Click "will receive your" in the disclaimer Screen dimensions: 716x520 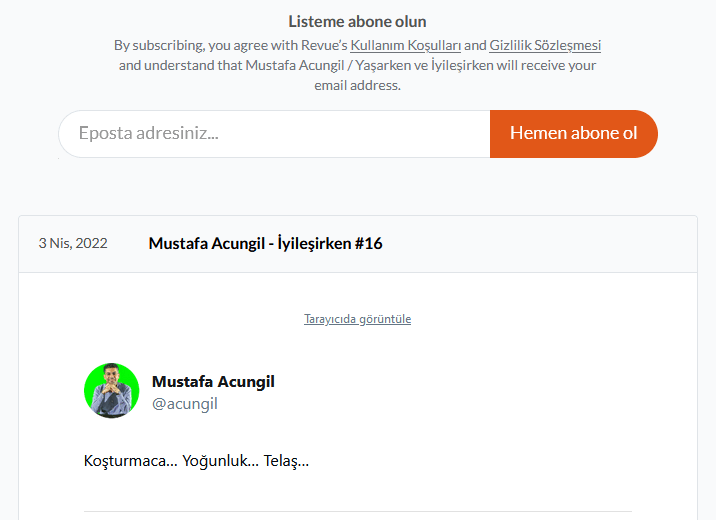pyautogui.click(x=547, y=65)
